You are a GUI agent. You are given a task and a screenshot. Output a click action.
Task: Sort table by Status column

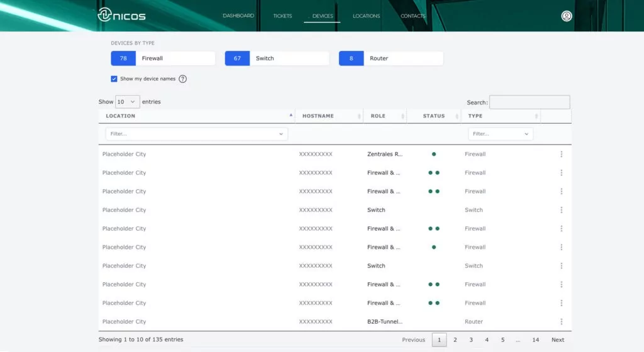(434, 116)
